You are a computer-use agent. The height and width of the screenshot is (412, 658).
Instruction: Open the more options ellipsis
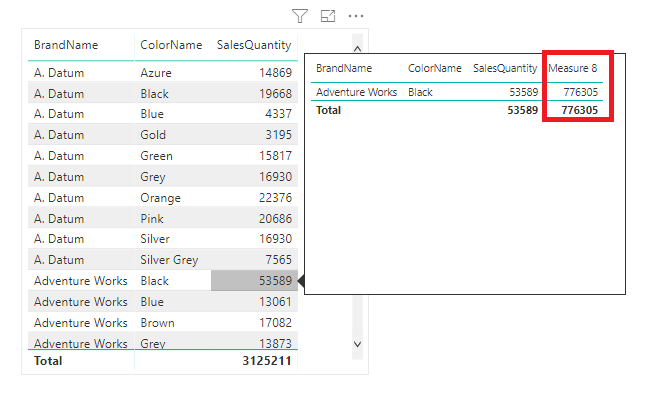(356, 16)
